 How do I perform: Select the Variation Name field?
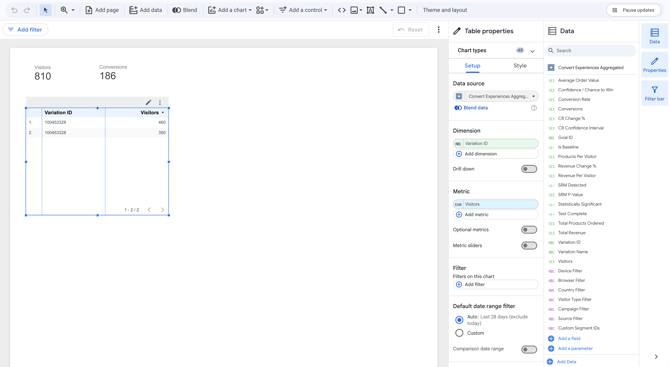(573, 252)
